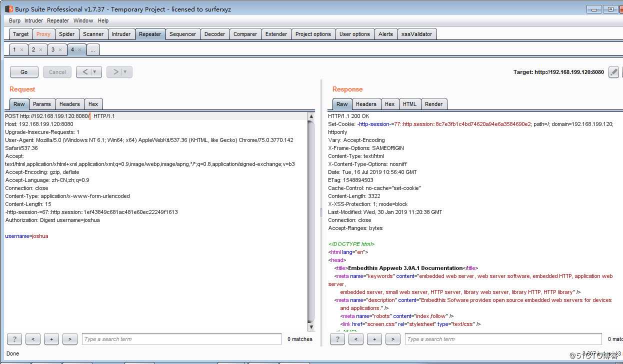Image resolution: width=623 pixels, height=364 pixels.
Task: Close Repeater tab 2 with its x
Action: pos(40,50)
